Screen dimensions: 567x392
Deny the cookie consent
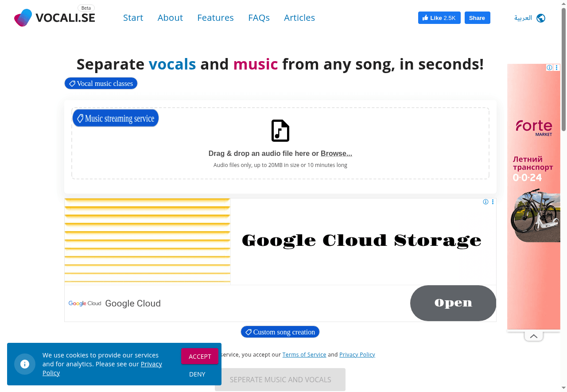point(197,374)
